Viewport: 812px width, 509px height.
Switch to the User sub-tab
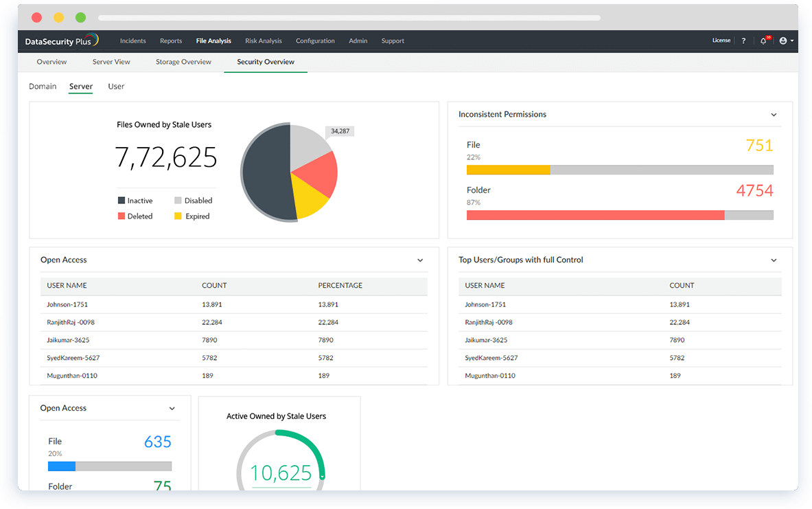[x=116, y=87]
